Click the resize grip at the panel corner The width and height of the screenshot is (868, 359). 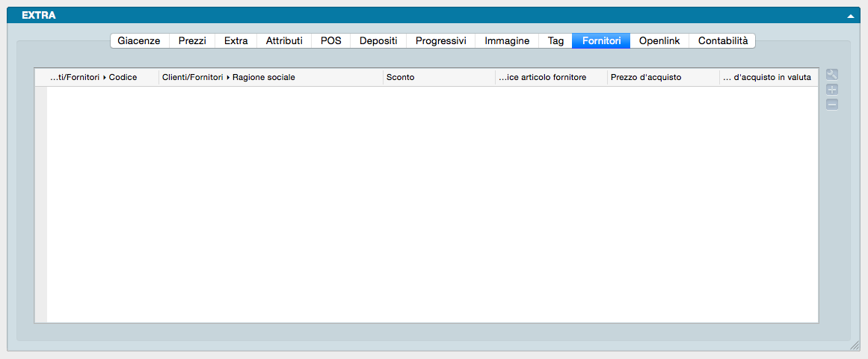pyautogui.click(x=855, y=346)
